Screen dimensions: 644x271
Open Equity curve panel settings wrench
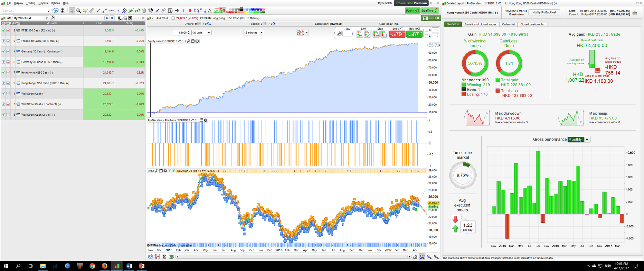[189, 41]
